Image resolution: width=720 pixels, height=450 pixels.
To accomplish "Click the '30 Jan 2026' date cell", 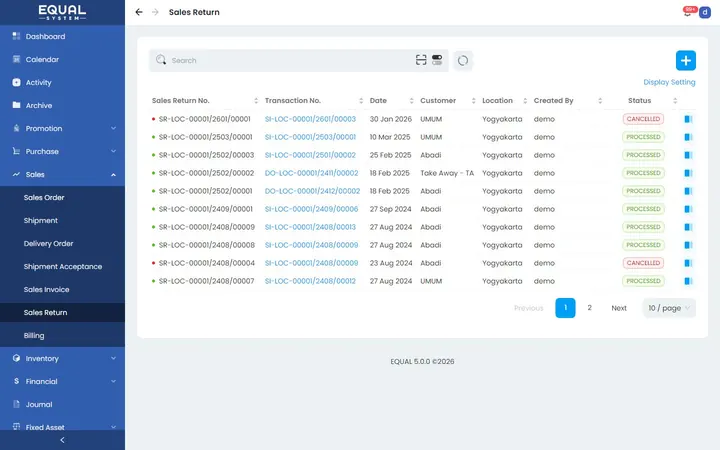I will coord(391,119).
